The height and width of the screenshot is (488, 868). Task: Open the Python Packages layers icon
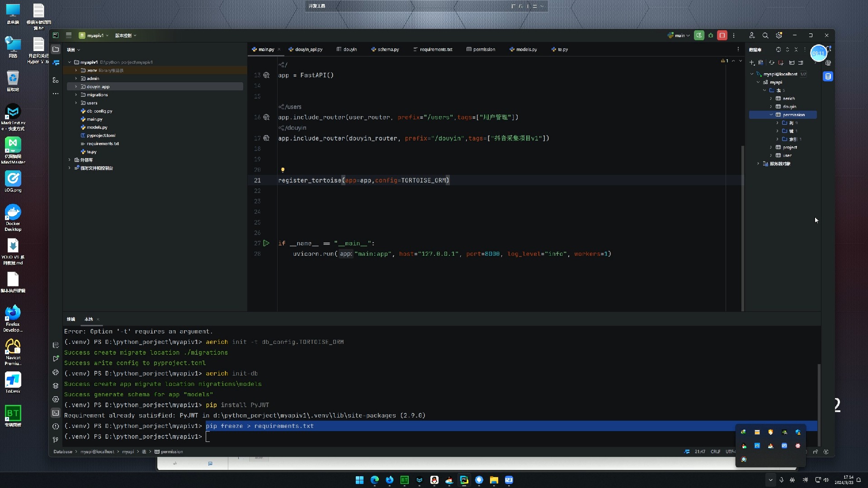click(x=56, y=386)
